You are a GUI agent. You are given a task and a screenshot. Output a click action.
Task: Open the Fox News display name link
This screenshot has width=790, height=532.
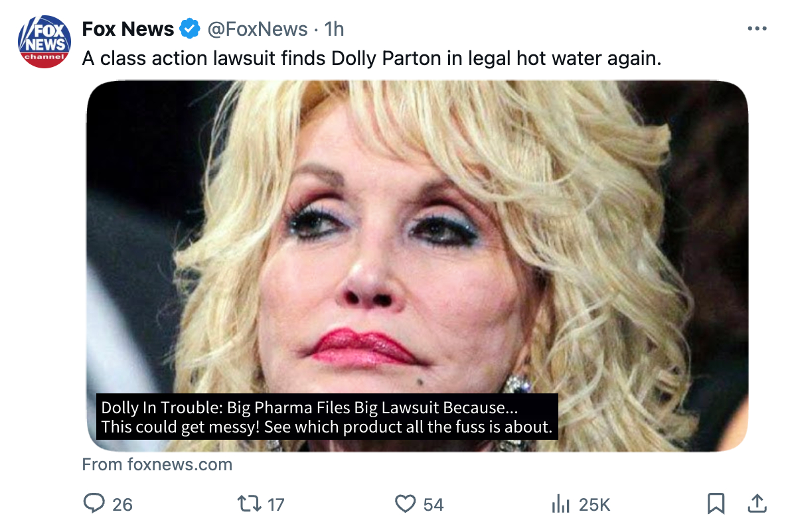[127, 29]
